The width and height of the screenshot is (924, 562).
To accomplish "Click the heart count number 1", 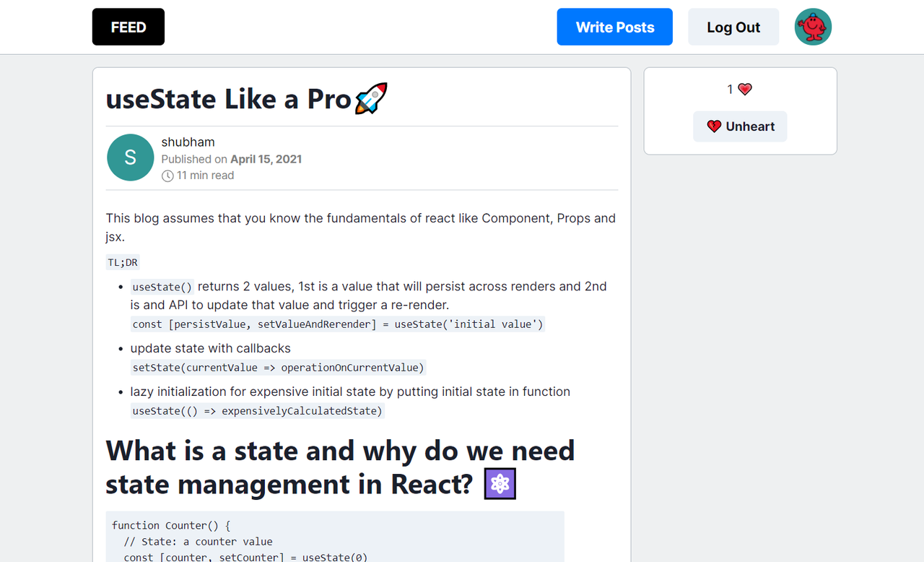I will [729, 88].
